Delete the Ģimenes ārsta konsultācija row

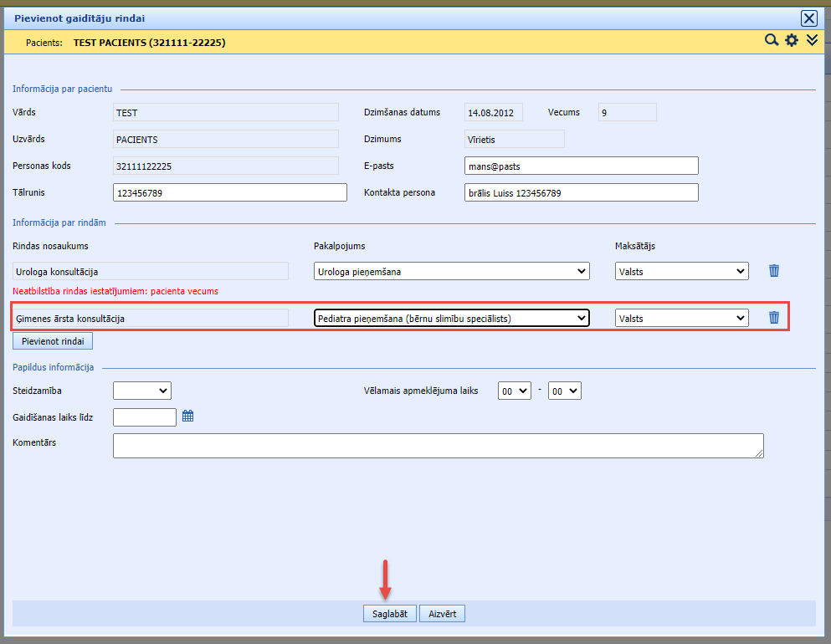point(774,318)
